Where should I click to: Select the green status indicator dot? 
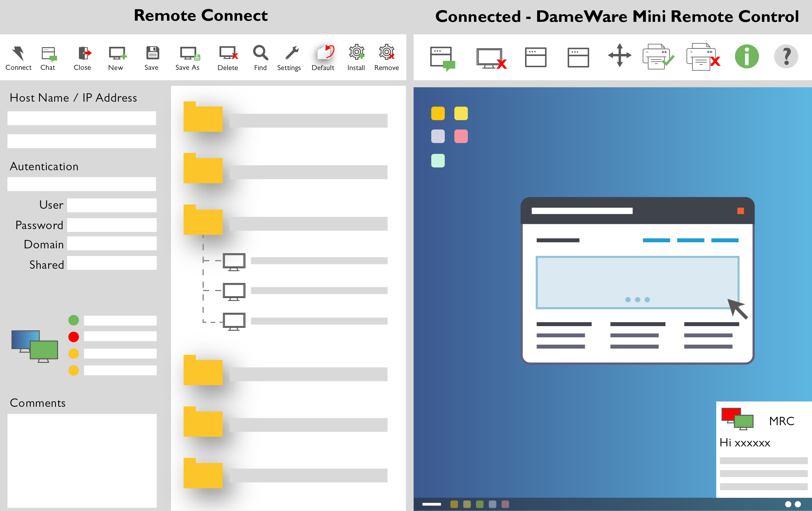73,320
